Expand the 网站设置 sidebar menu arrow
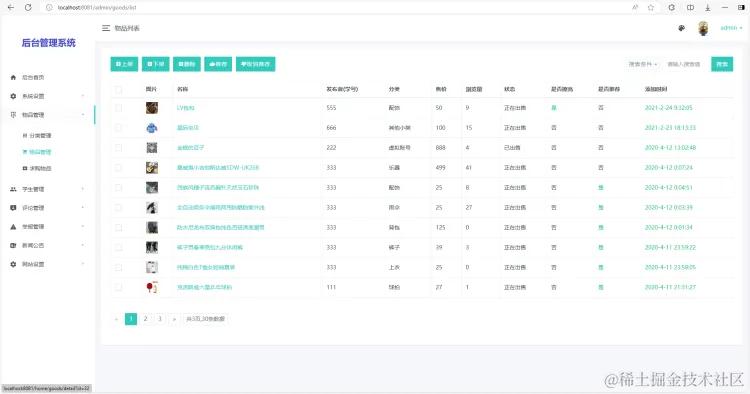Viewport: 750px width, 394px height. pos(83,264)
